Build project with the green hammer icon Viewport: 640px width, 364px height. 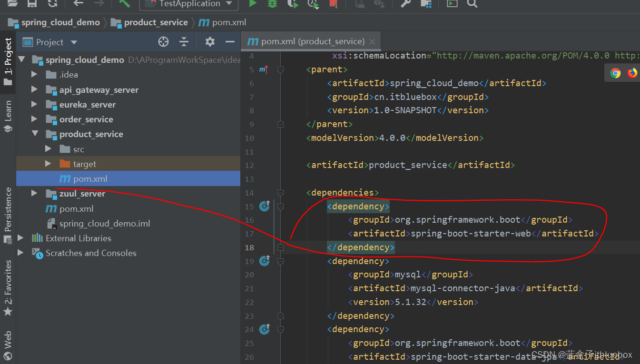[124, 3]
